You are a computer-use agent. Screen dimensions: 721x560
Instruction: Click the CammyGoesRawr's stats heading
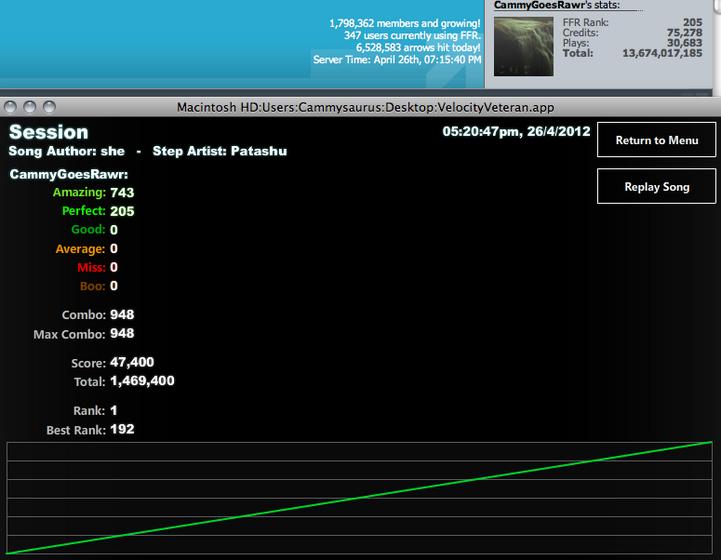pyautogui.click(x=556, y=5)
